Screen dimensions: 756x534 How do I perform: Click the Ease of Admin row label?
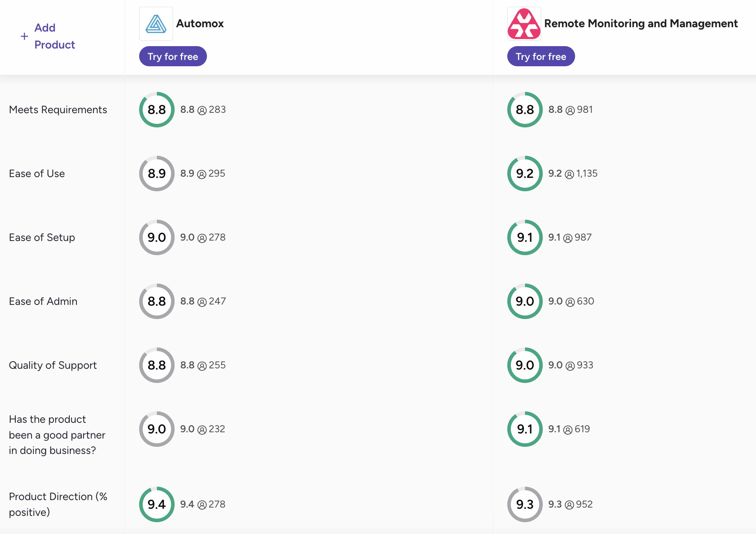(x=43, y=301)
